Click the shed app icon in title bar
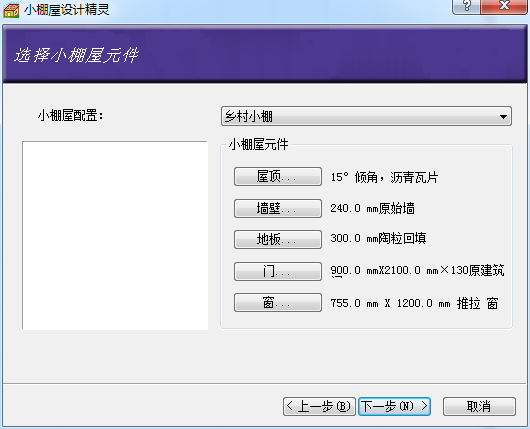Image resolution: width=530 pixels, height=429 pixels. pos(11,10)
